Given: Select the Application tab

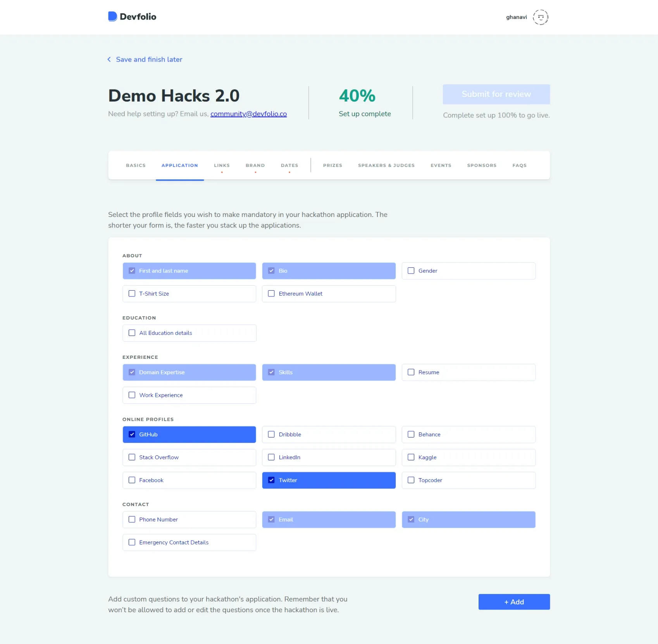Looking at the screenshot, I should [179, 165].
